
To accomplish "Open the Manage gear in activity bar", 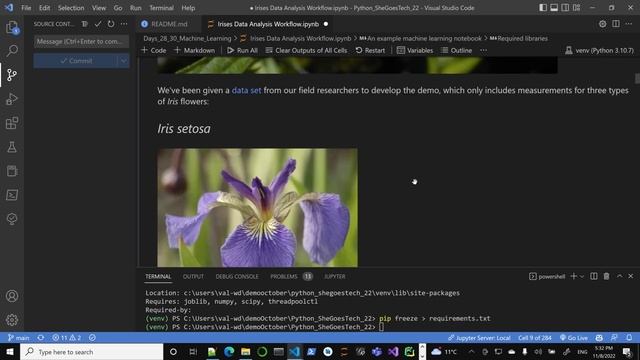I will (12, 320).
